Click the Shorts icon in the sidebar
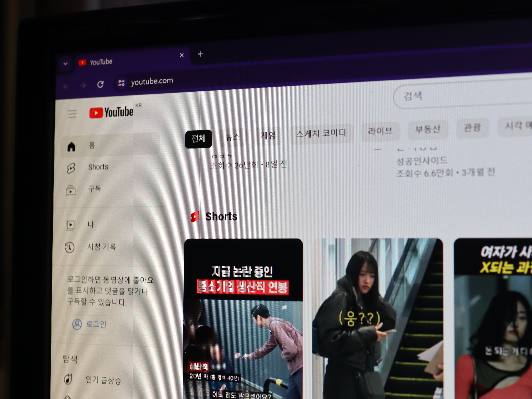532x399 pixels. [x=71, y=168]
